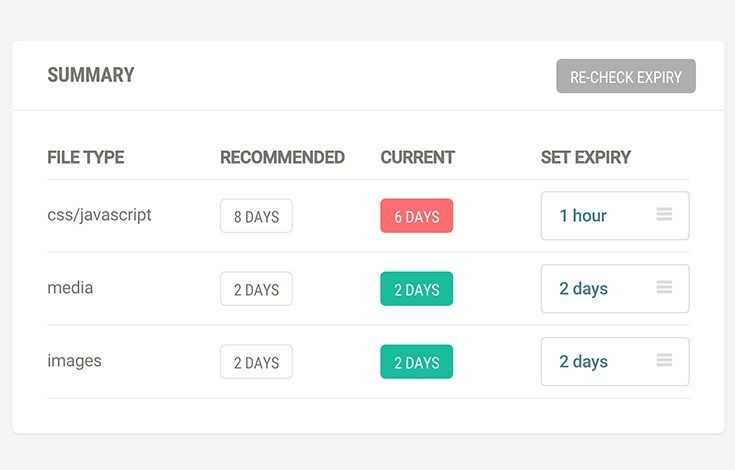Open the images expiry dropdown showing 2 days
Screen dimensions: 735x470
click(x=615, y=362)
